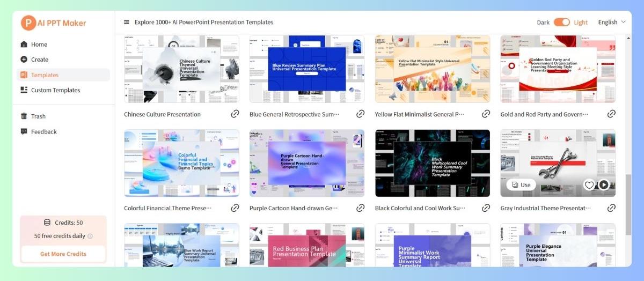Click link icon next to Purple Cartoon Hand-drawn
The width and height of the screenshot is (644, 281).
pos(361,208)
